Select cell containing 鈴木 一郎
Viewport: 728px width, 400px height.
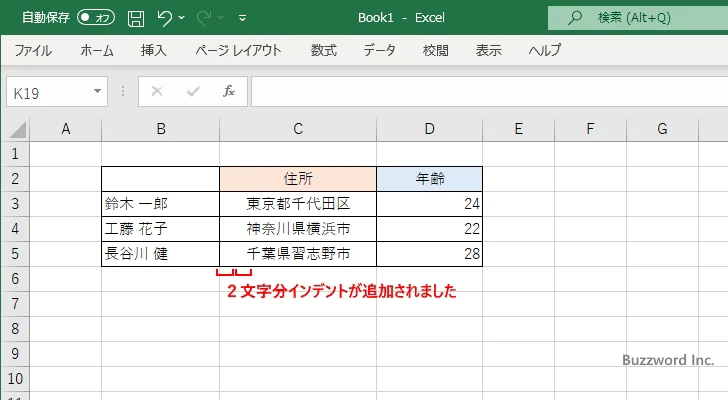[161, 204]
